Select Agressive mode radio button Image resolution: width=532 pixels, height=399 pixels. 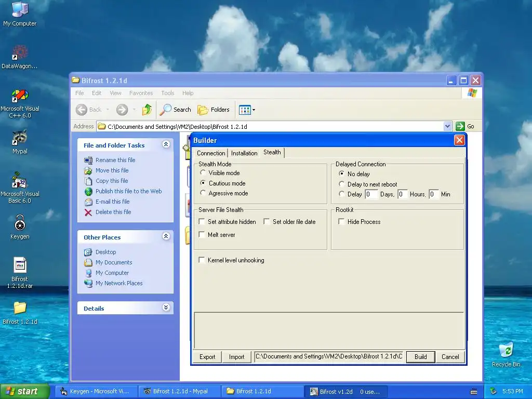tap(203, 193)
